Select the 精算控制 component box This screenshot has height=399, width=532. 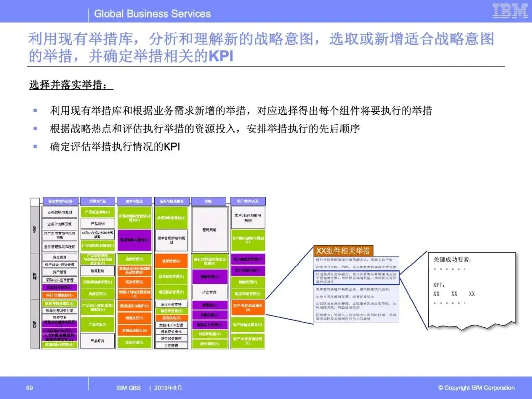[x=98, y=271]
